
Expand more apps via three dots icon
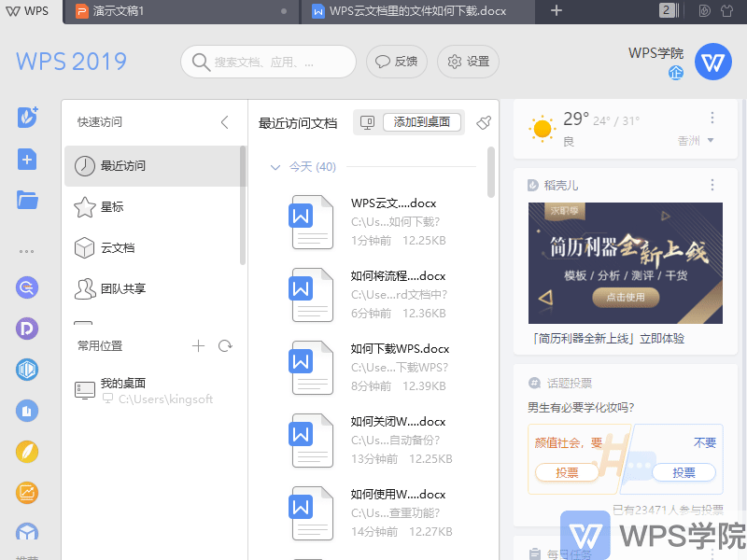coord(27,251)
